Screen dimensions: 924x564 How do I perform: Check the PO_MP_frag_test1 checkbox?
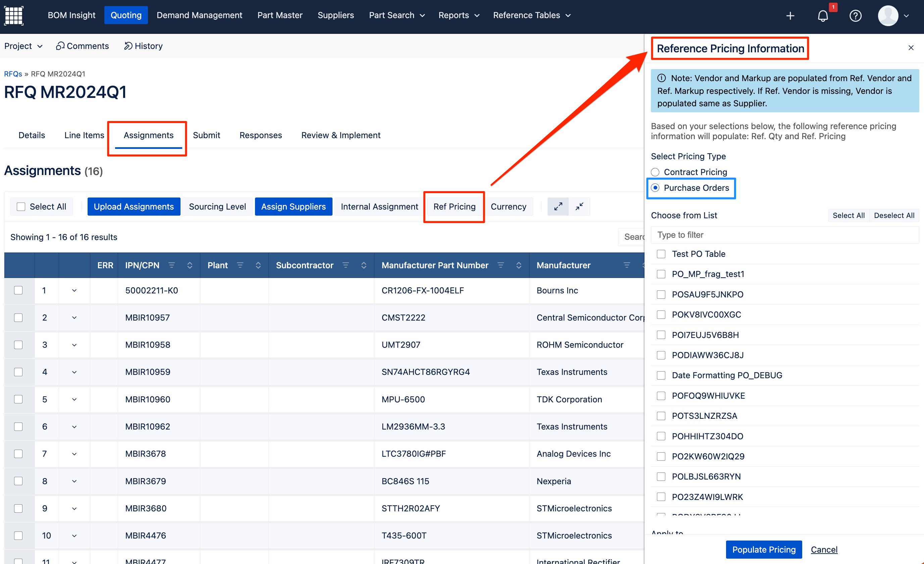[x=661, y=274]
